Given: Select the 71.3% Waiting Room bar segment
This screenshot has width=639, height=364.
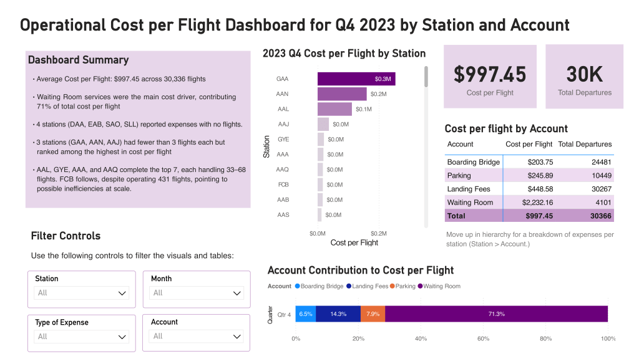Looking at the screenshot, I should pyautogui.click(x=496, y=314).
